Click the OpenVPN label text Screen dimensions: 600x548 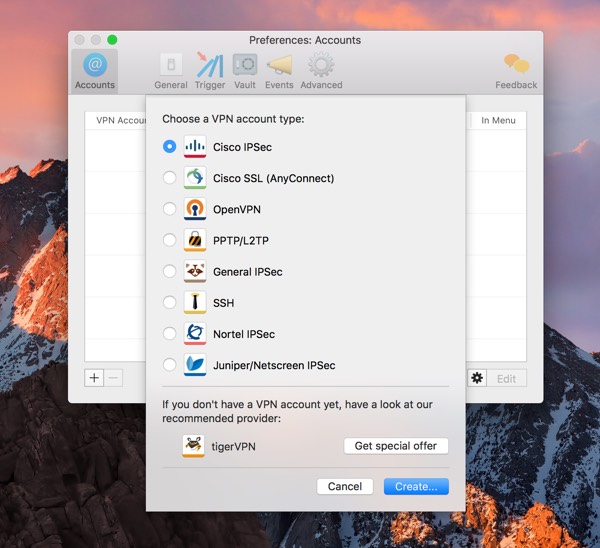[237, 209]
